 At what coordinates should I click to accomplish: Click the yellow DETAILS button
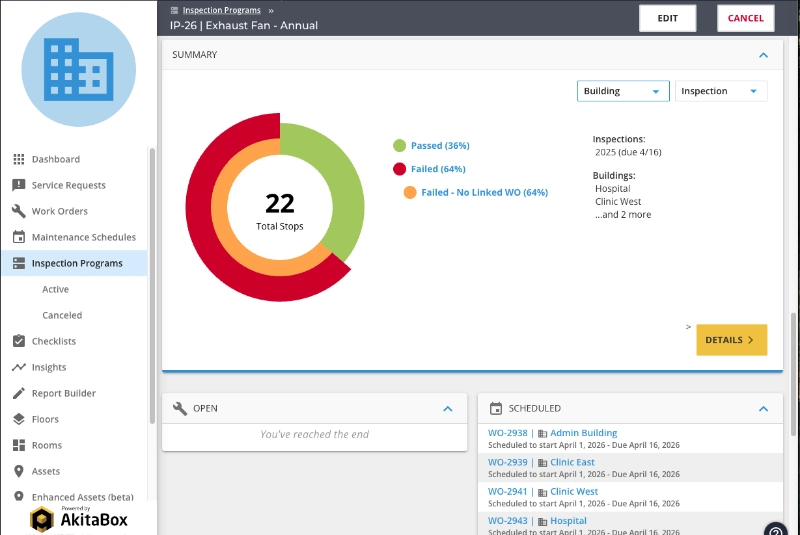731,340
